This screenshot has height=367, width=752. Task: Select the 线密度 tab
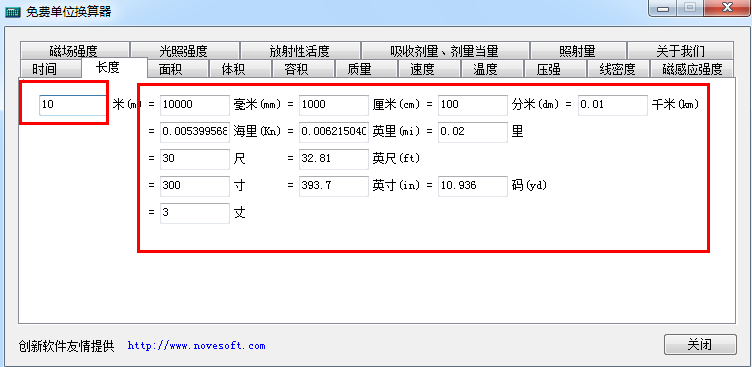618,69
